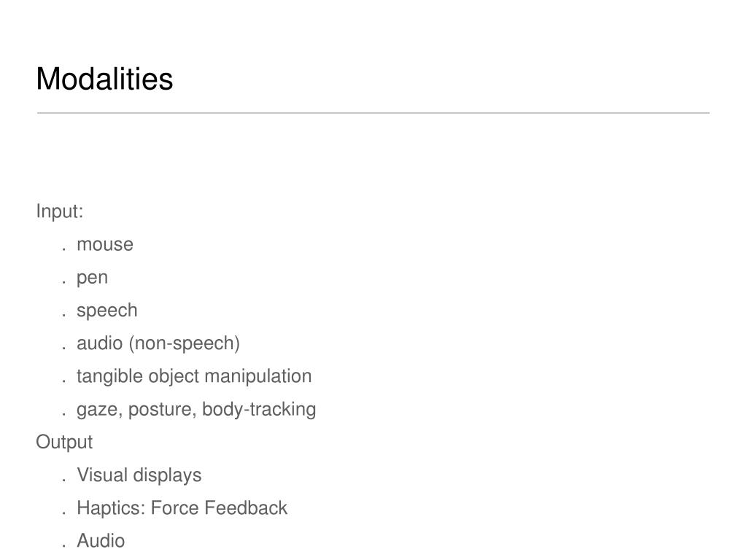Click the word Feedback in Haptics line
Image resolution: width=747 pixels, height=560 pixels.
pyautogui.click(x=246, y=508)
